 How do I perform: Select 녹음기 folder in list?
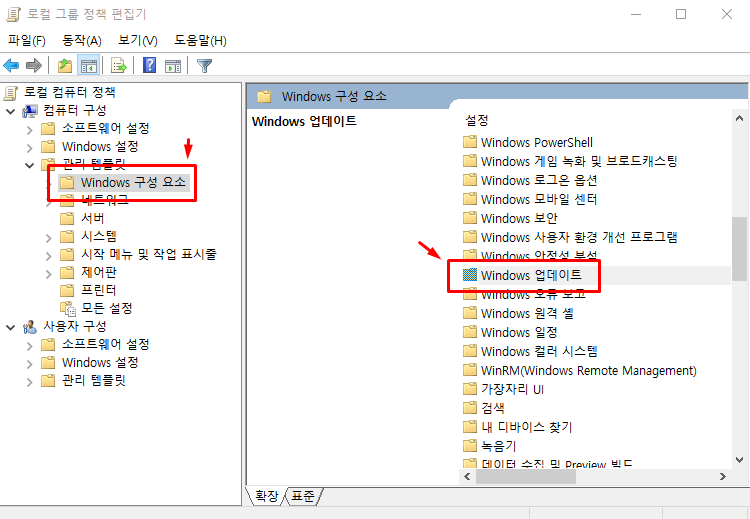pos(498,446)
